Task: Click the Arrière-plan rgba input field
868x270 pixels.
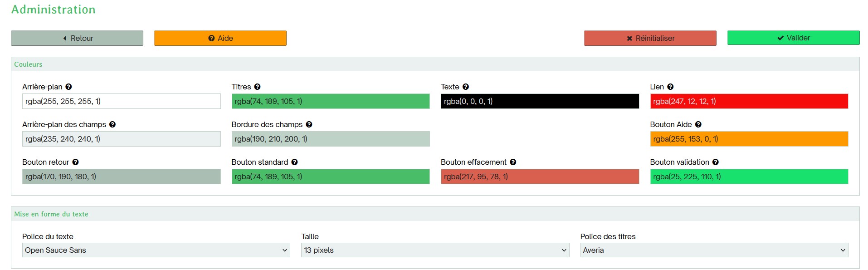Action: (x=122, y=101)
